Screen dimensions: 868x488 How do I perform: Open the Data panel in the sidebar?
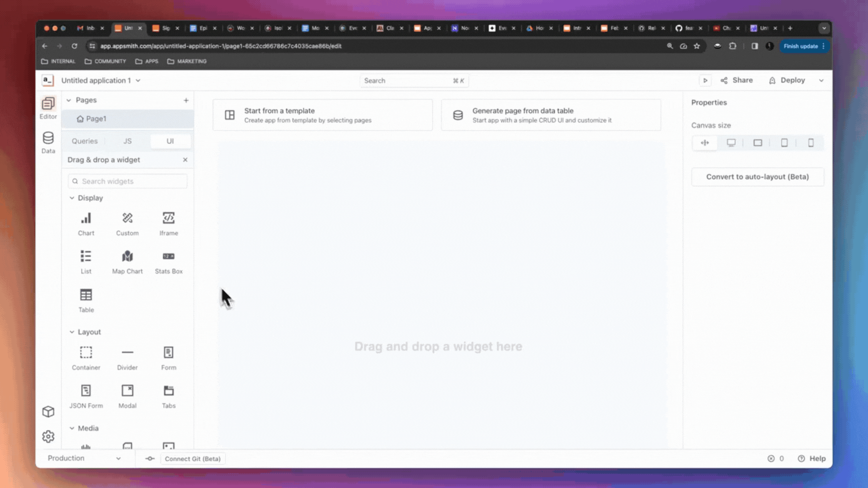[48, 142]
